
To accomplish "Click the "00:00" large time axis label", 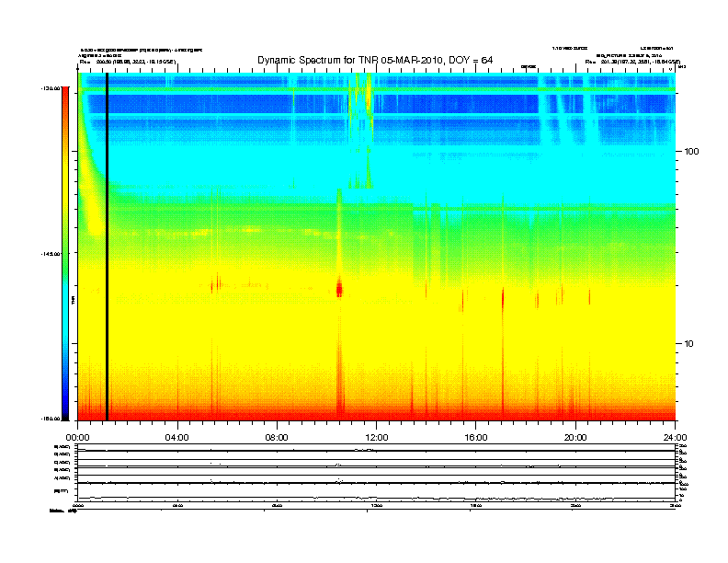I will pyautogui.click(x=77, y=438).
